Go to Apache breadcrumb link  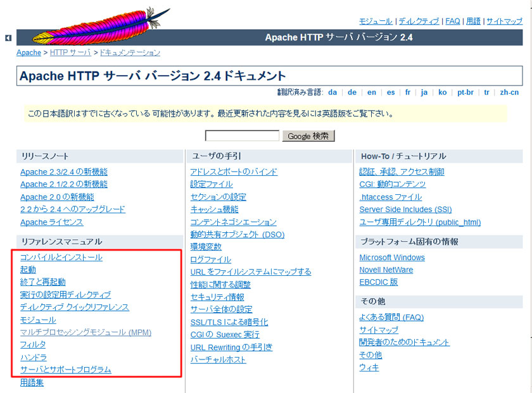point(29,53)
